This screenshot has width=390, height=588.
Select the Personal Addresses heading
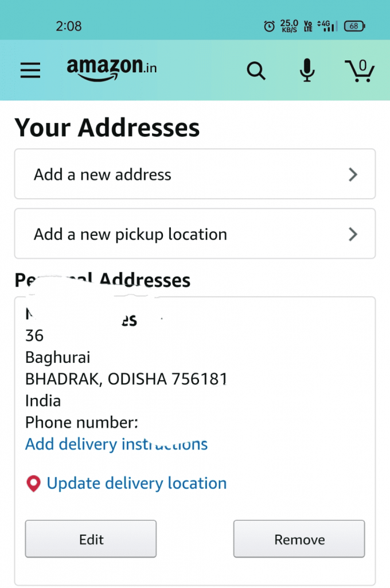(103, 280)
